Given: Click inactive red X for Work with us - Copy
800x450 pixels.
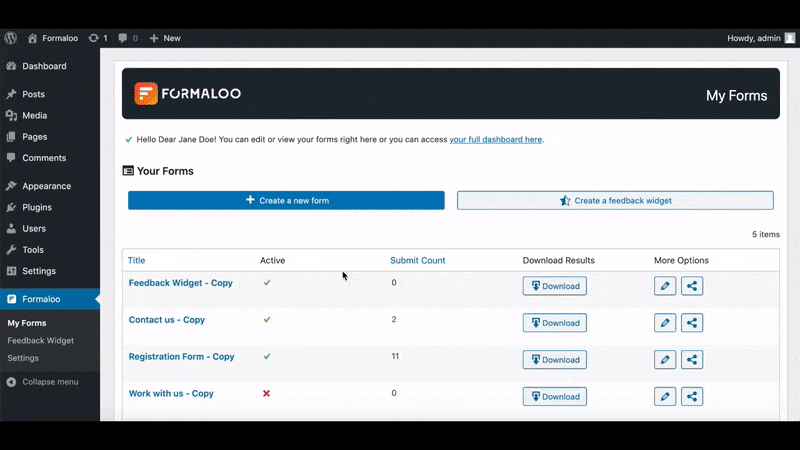Looking at the screenshot, I should [x=266, y=393].
